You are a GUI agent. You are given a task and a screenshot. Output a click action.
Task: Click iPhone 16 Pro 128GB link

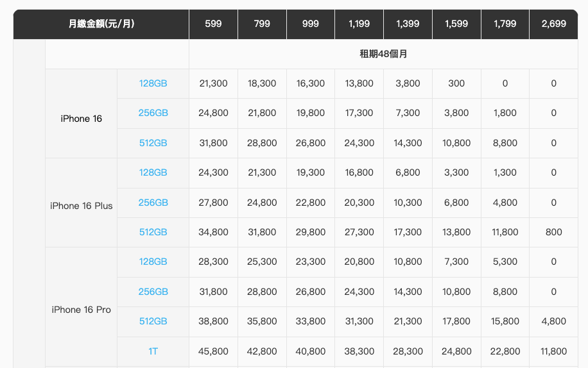point(153,262)
